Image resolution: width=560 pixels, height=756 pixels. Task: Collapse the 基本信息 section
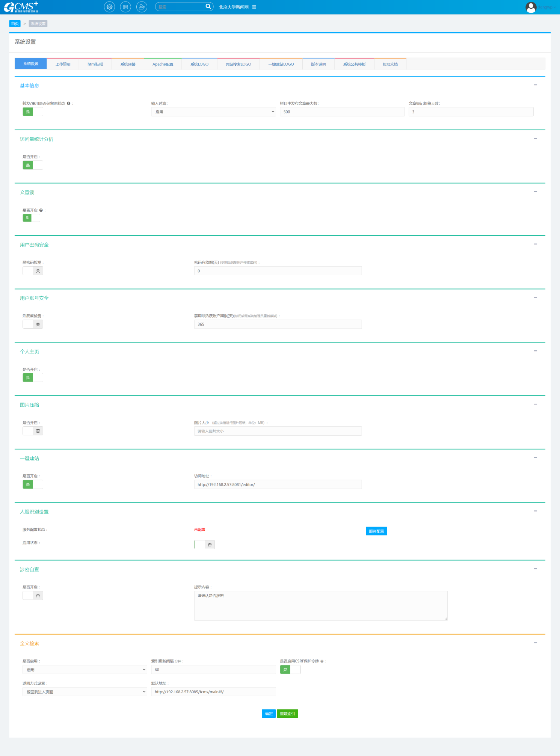(x=535, y=85)
